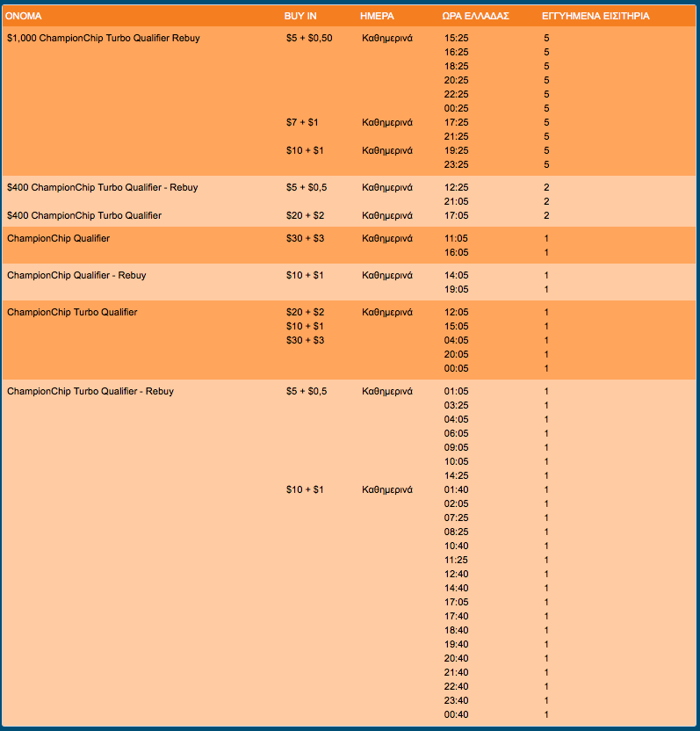The width and height of the screenshot is (700, 731).
Task: Select $400 ChampionChip Turbo Qualifier - Rebuy name
Action: coord(103,187)
